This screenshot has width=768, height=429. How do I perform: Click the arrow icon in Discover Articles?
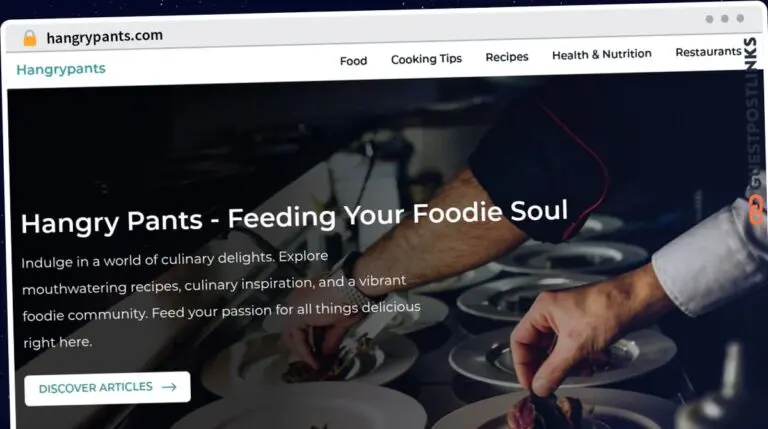[169, 387]
